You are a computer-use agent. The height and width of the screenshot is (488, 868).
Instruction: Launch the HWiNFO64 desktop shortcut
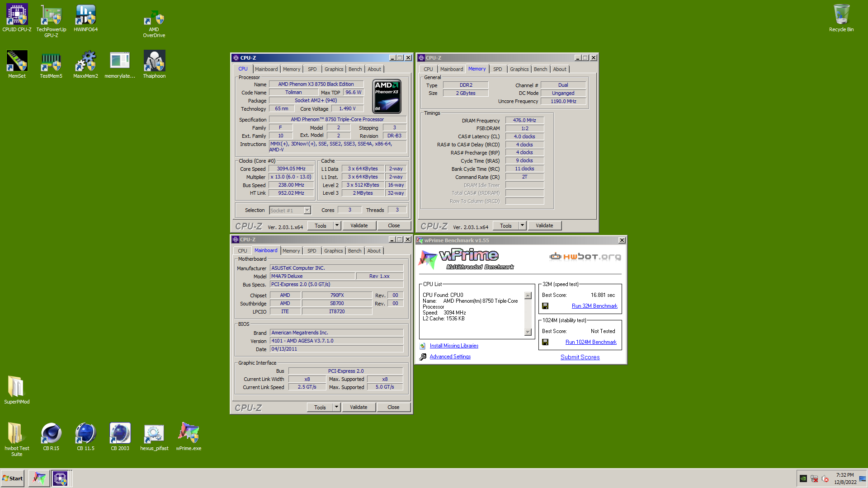pos(85,18)
